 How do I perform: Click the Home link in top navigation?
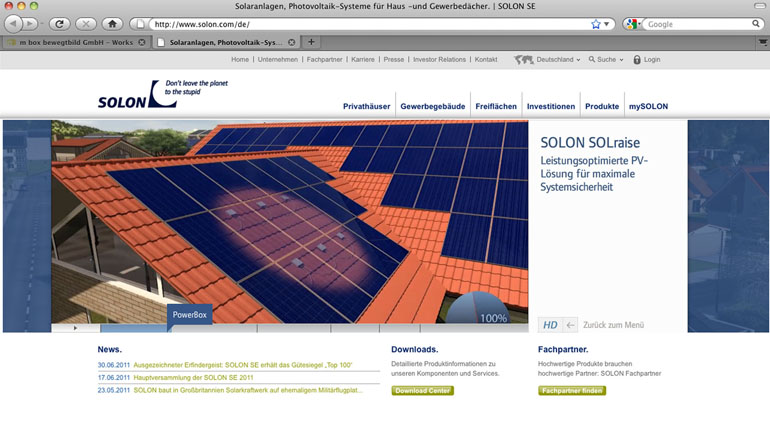pos(240,59)
